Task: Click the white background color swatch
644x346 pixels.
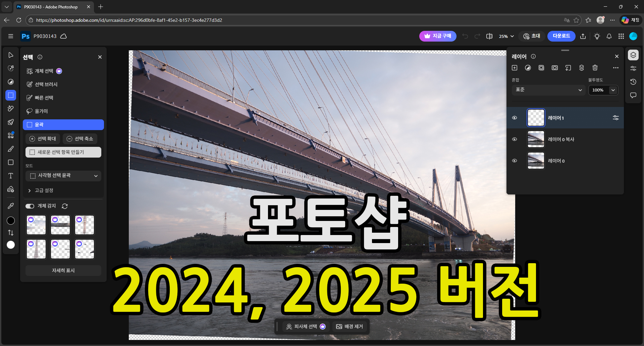Action: (11, 245)
